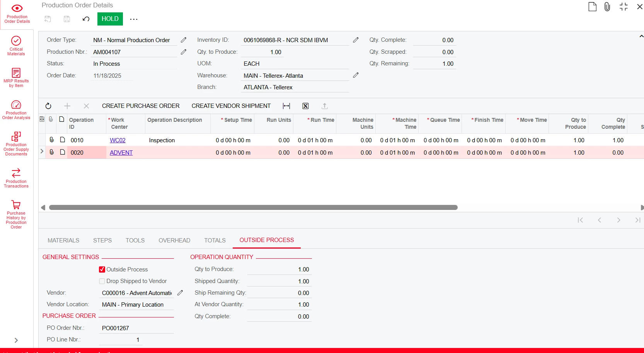This screenshot has width=644, height=353.
Task: Open Purchase History by Production Order
Action: 16,214
